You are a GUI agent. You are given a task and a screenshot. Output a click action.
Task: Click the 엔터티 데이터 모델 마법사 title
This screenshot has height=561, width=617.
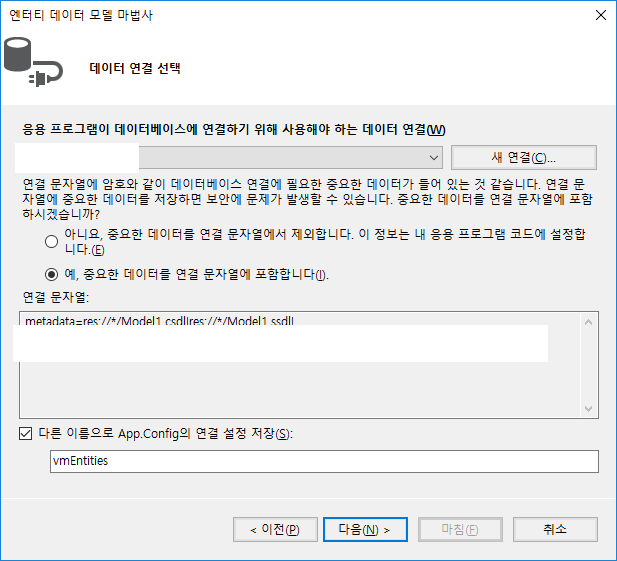point(81,15)
